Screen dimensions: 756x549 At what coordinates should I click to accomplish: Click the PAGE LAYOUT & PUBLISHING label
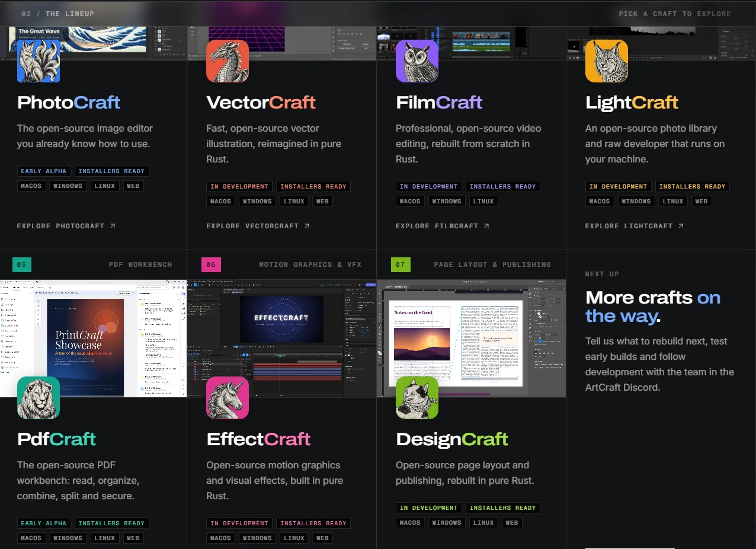tap(492, 264)
